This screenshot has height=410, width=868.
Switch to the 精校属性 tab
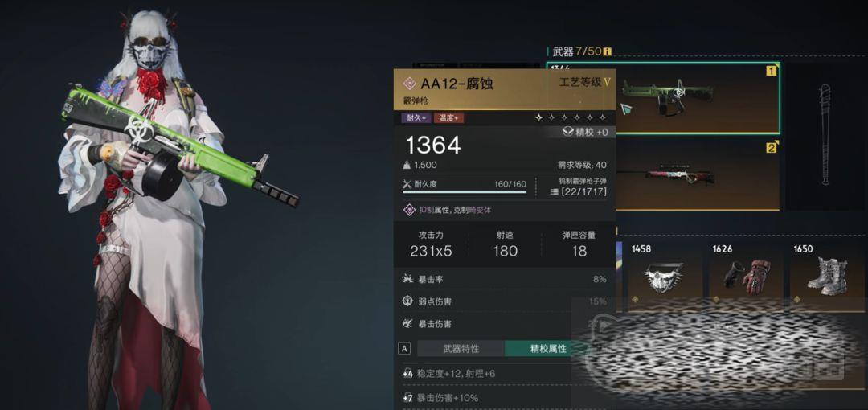click(x=548, y=349)
